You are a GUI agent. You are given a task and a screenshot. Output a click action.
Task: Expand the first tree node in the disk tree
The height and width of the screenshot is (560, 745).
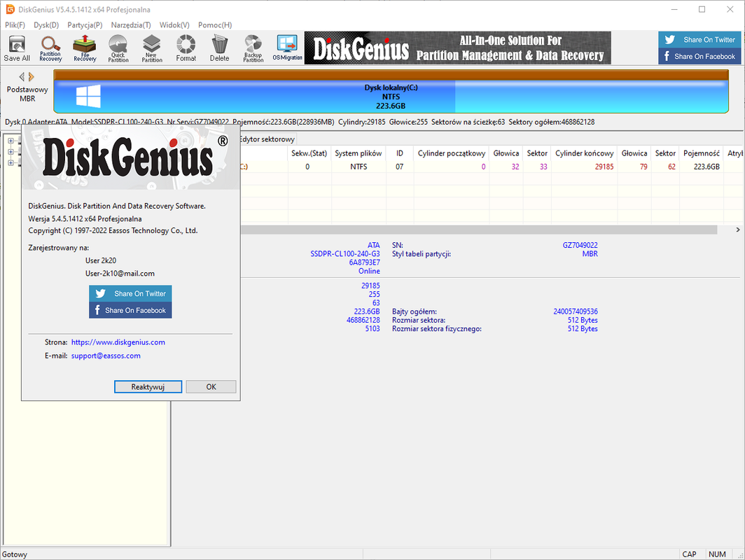coord(11,141)
